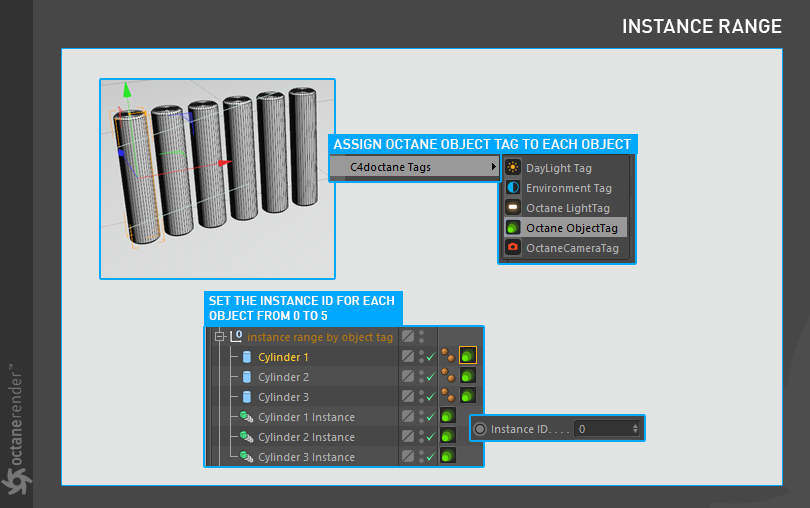This screenshot has width=810, height=508.
Task: Choose DayLight Tag from the submenu
Action: [x=566, y=168]
